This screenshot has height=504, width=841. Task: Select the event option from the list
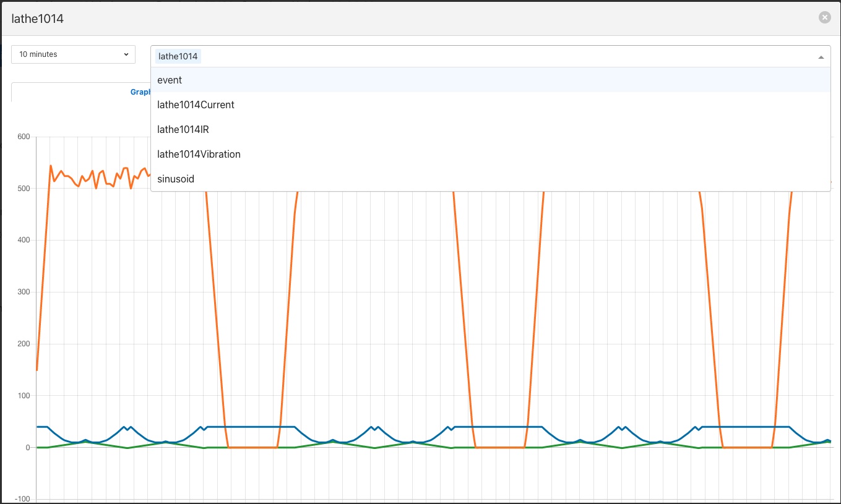point(170,80)
